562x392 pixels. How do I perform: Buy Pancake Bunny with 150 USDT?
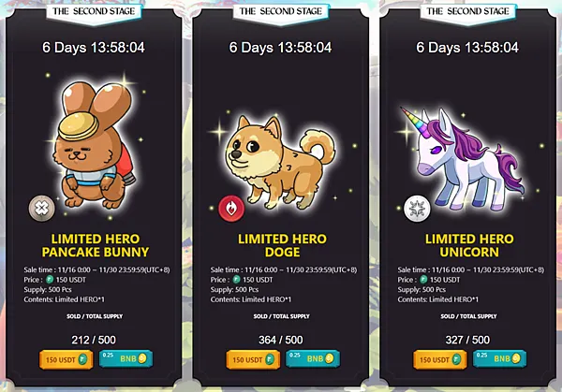pos(67,359)
